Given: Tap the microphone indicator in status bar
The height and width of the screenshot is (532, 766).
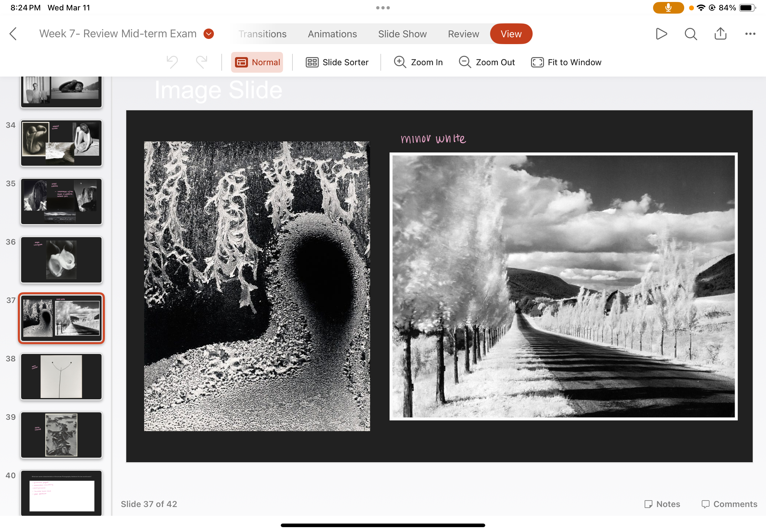Looking at the screenshot, I should 668,8.
